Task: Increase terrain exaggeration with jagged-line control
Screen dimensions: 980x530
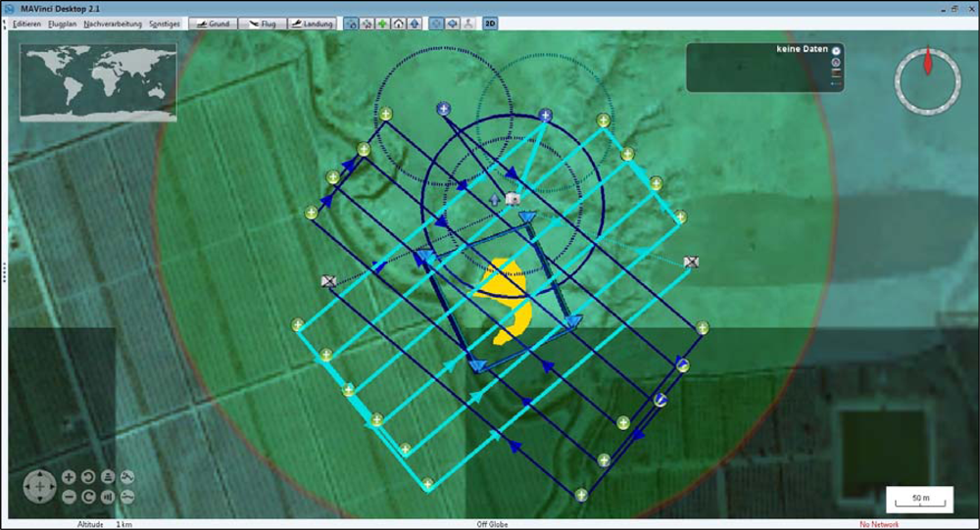Action: [126, 477]
